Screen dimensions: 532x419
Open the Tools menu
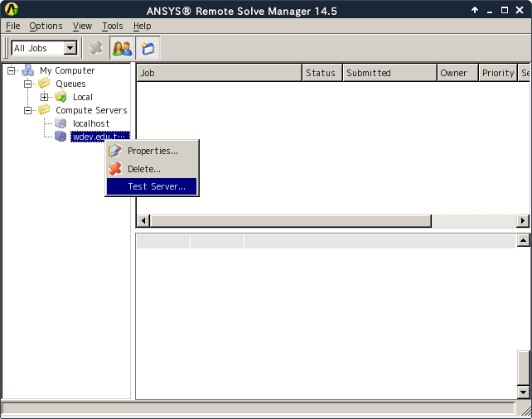(x=112, y=26)
